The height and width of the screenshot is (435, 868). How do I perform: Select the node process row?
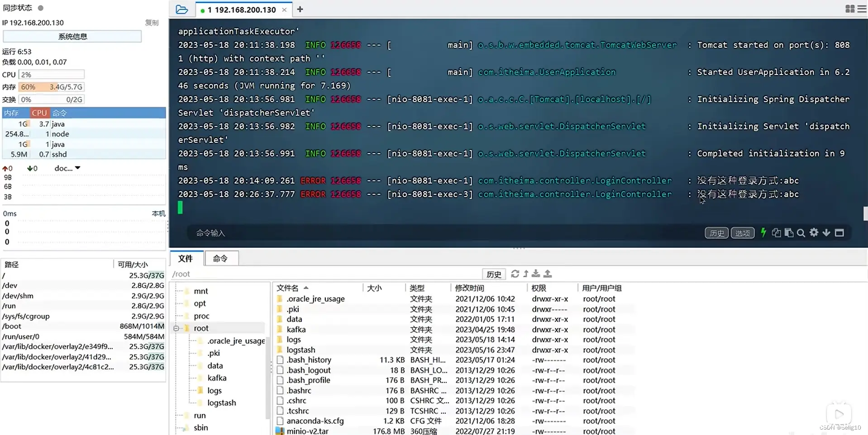click(x=84, y=134)
